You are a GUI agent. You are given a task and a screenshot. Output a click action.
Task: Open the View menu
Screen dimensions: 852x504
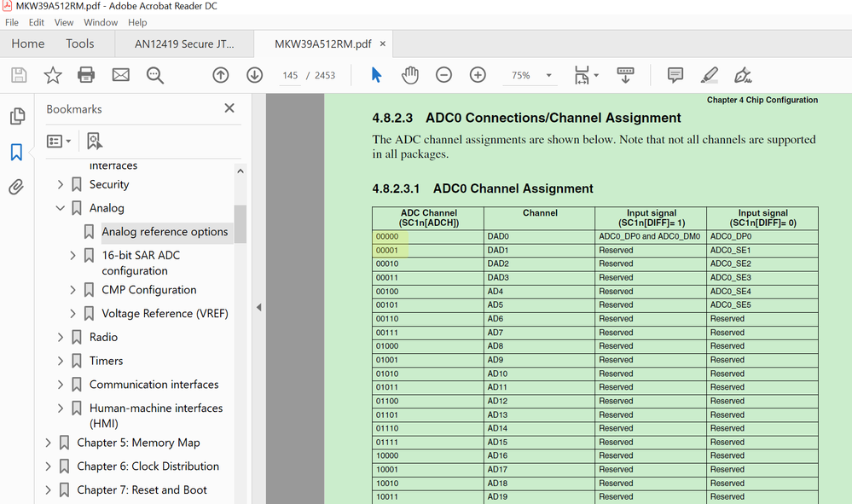click(64, 22)
